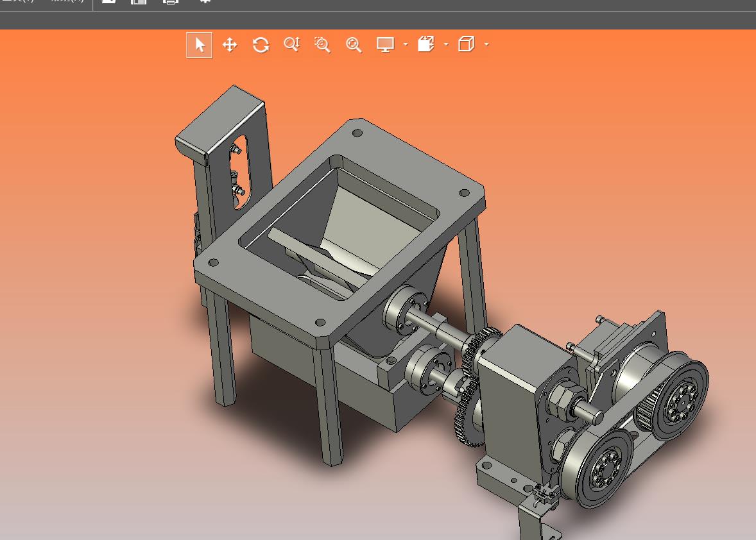Screen dimensions: 756x540
Task: Click the Zoom to Fit icon
Action: 354,45
